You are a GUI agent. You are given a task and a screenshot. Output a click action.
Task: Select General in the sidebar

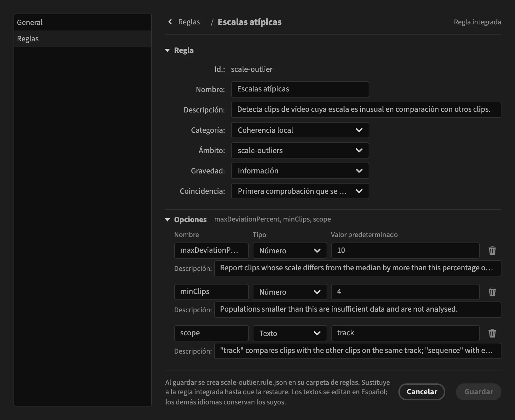click(83, 22)
